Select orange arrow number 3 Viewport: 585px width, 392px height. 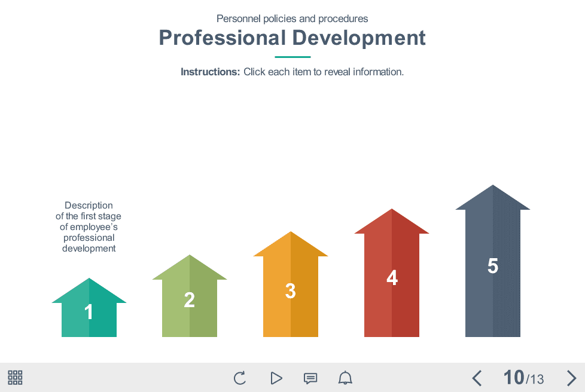tap(291, 292)
